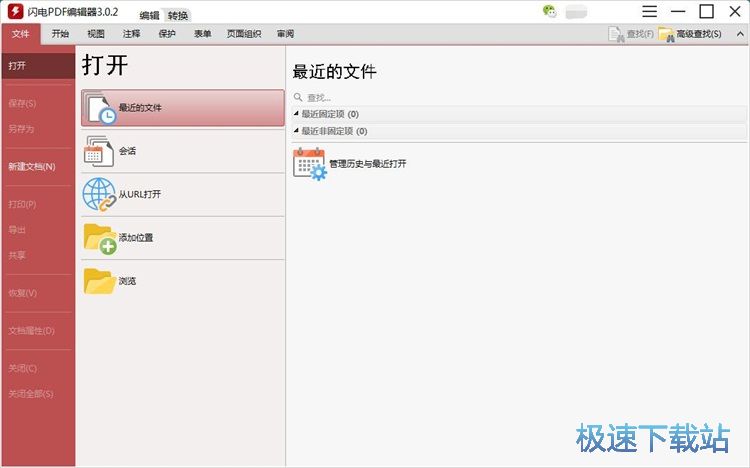Click the Browse (浏览) folder icon
The height and width of the screenshot is (468, 750).
[x=99, y=281]
